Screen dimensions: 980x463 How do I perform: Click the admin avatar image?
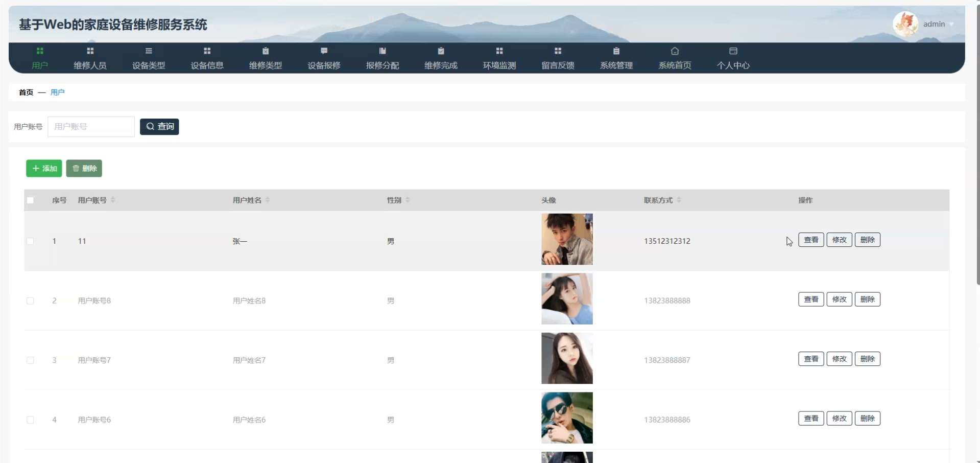[905, 24]
